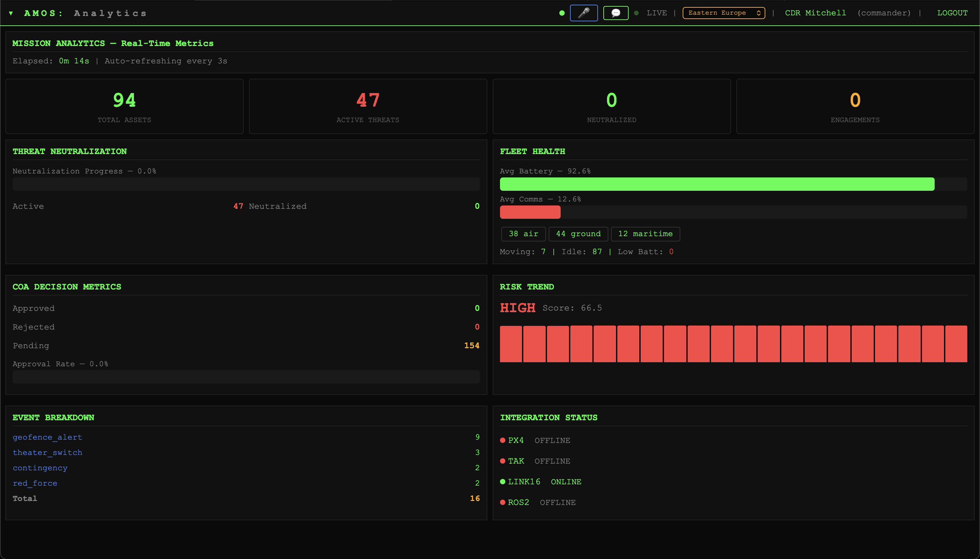The image size is (980, 559).
Task: Select the Neutralized 0 card
Action: (612, 106)
